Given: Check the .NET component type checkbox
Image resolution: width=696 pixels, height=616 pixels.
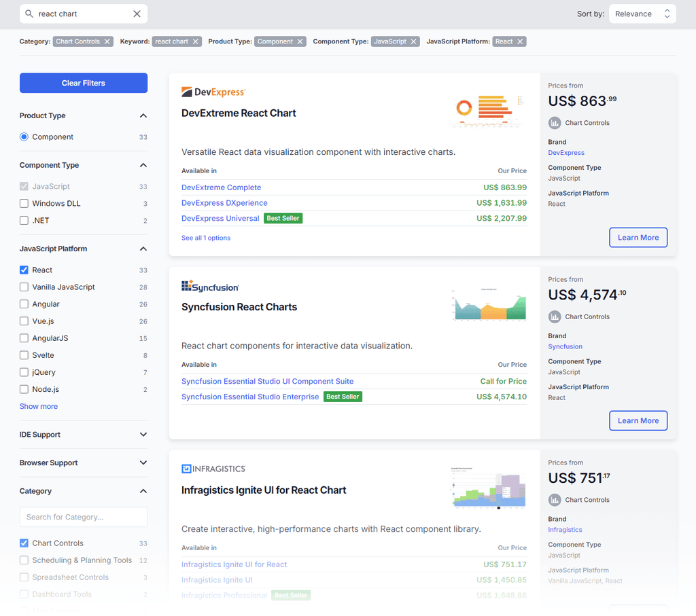Looking at the screenshot, I should pyautogui.click(x=24, y=221).
